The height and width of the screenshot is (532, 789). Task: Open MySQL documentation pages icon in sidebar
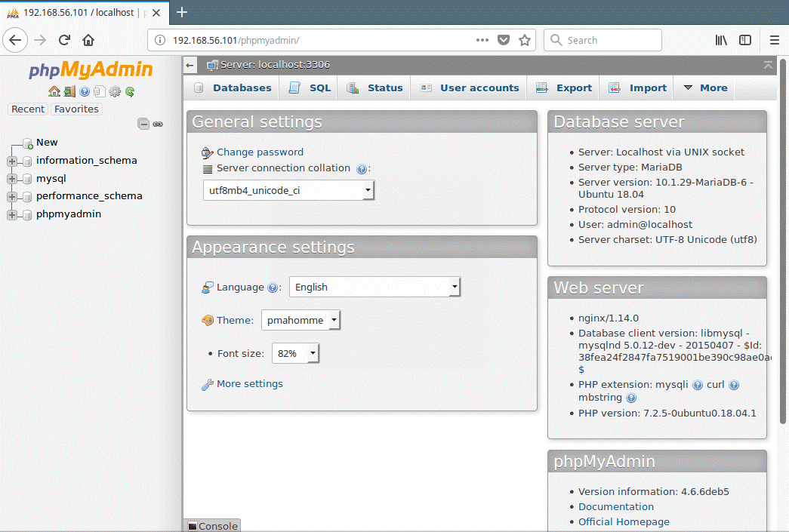click(x=100, y=91)
